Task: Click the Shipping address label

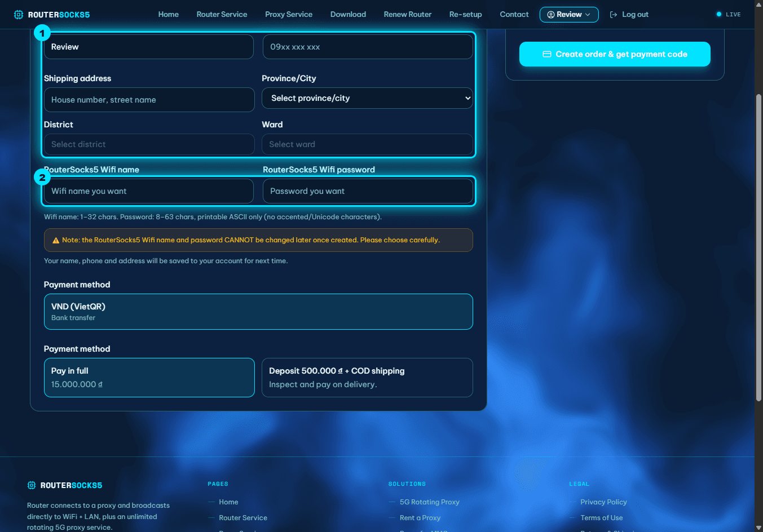Action: tap(77, 78)
